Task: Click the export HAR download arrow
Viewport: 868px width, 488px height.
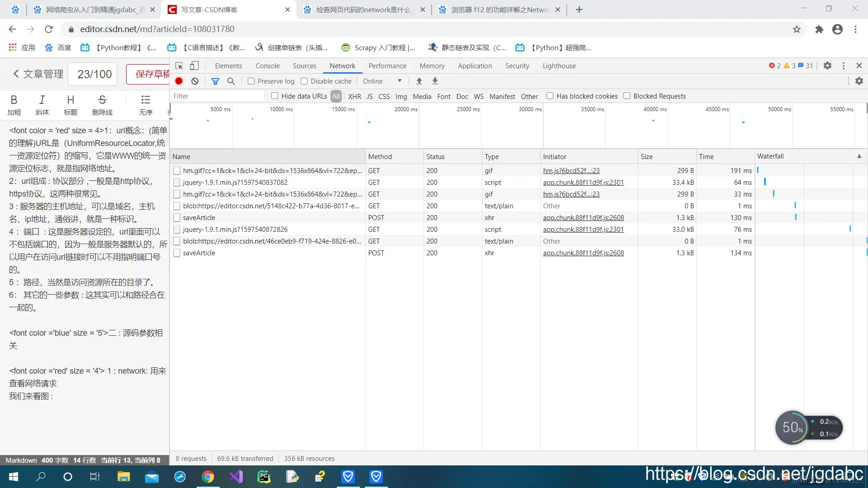Action: pos(435,81)
